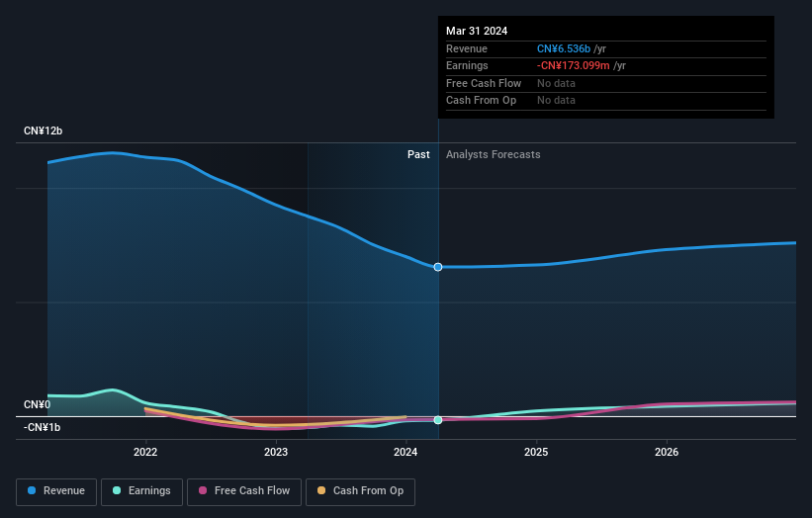Click the 2026 x-axis label

[x=667, y=453]
